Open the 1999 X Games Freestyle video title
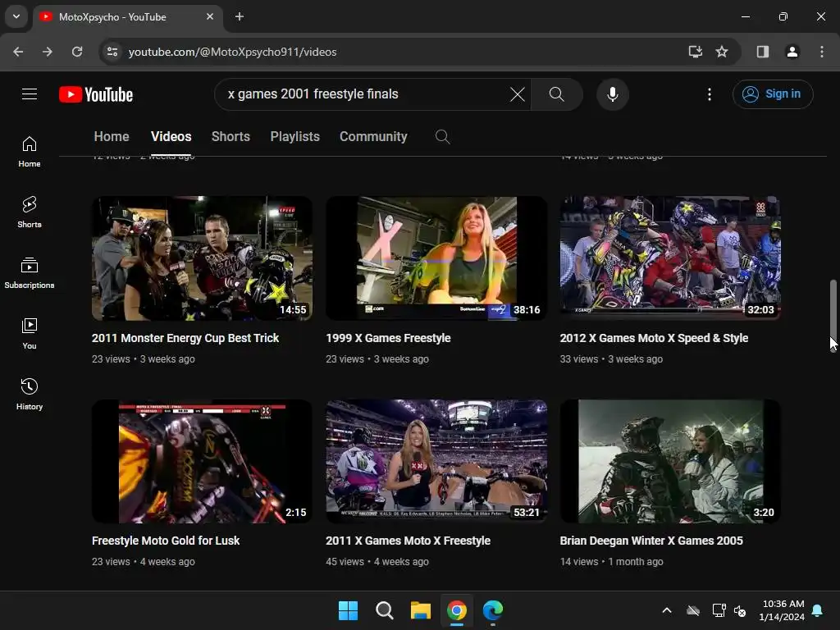The width and height of the screenshot is (840, 630). pos(388,338)
